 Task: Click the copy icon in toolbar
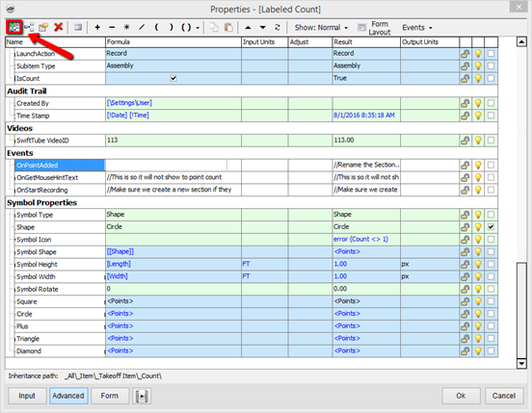tap(214, 27)
